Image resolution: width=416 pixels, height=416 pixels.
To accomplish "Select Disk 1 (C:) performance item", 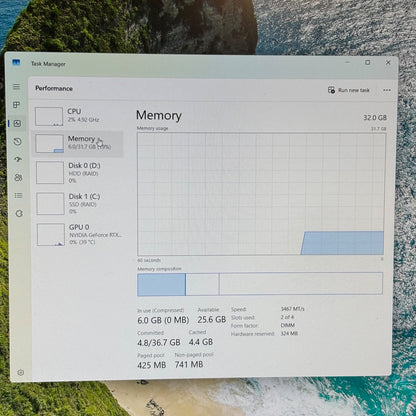I will click(x=79, y=203).
